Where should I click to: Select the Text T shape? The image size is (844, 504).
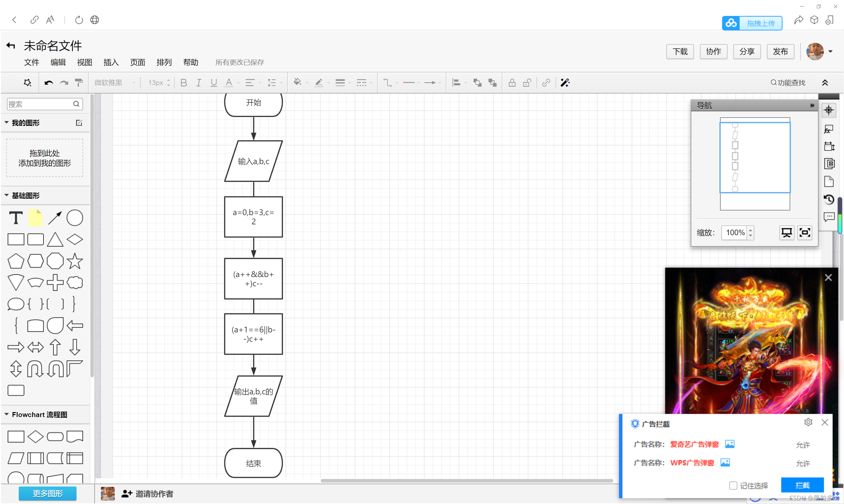(x=15, y=218)
